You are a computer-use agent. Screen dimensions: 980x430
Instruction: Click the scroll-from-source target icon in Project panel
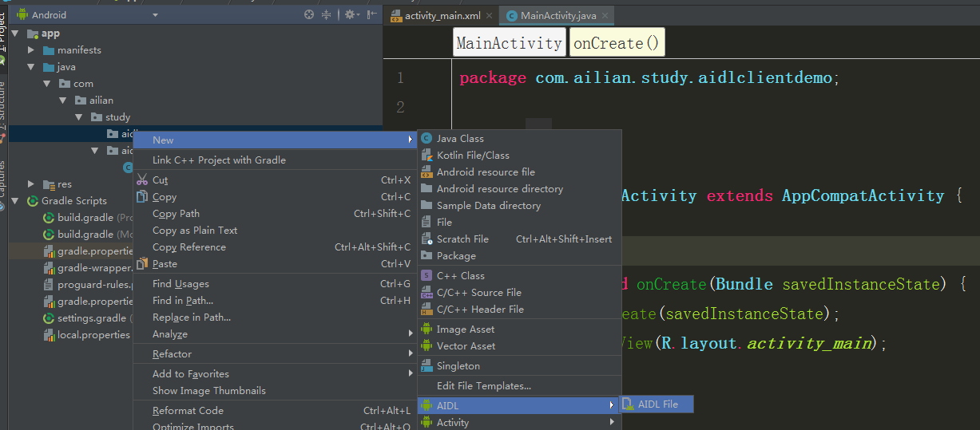point(309,14)
